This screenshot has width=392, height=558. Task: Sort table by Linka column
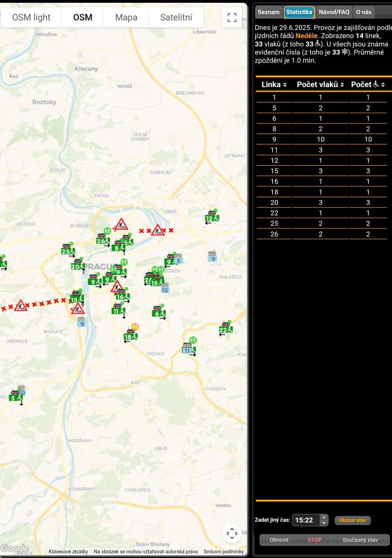(x=274, y=84)
